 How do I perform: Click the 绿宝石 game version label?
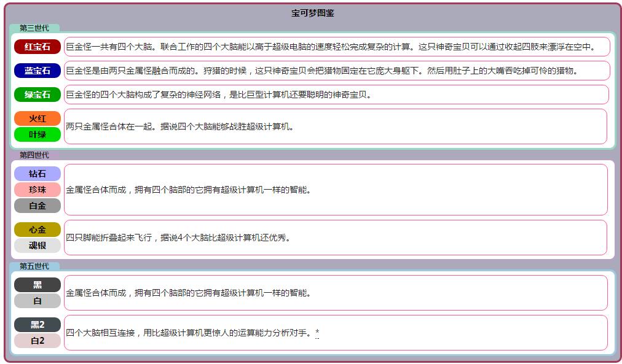[37, 95]
